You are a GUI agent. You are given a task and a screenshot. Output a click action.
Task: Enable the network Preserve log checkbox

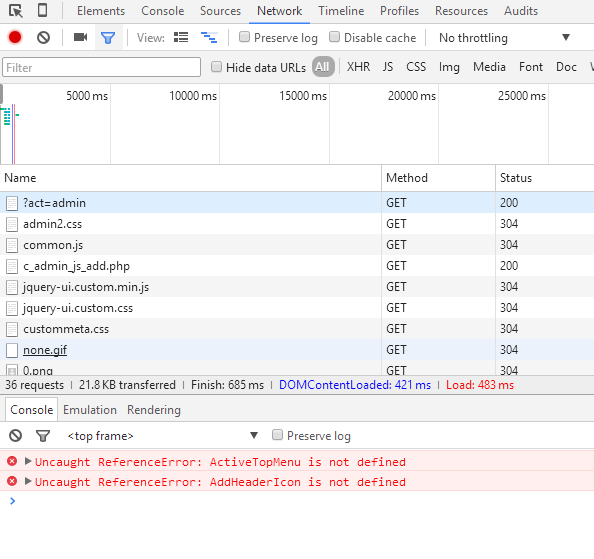[244, 37]
